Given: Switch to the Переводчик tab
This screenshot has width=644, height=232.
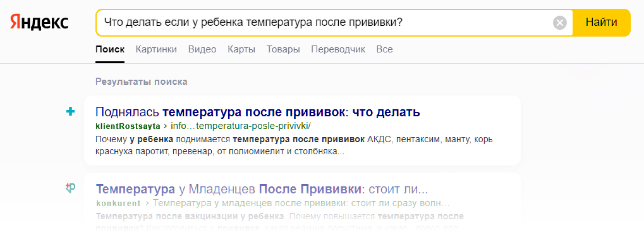Looking at the screenshot, I should click(x=338, y=49).
